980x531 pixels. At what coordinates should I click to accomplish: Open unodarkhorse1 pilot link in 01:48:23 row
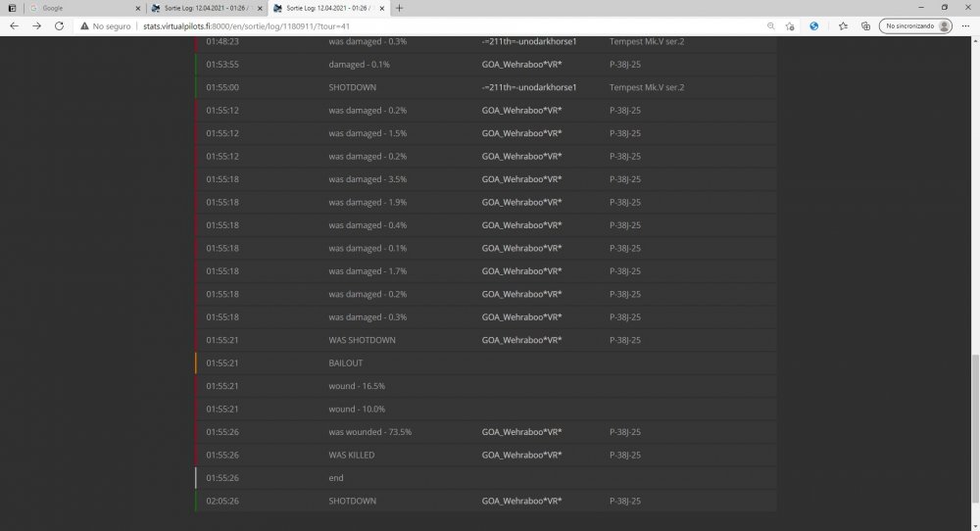(x=529, y=41)
